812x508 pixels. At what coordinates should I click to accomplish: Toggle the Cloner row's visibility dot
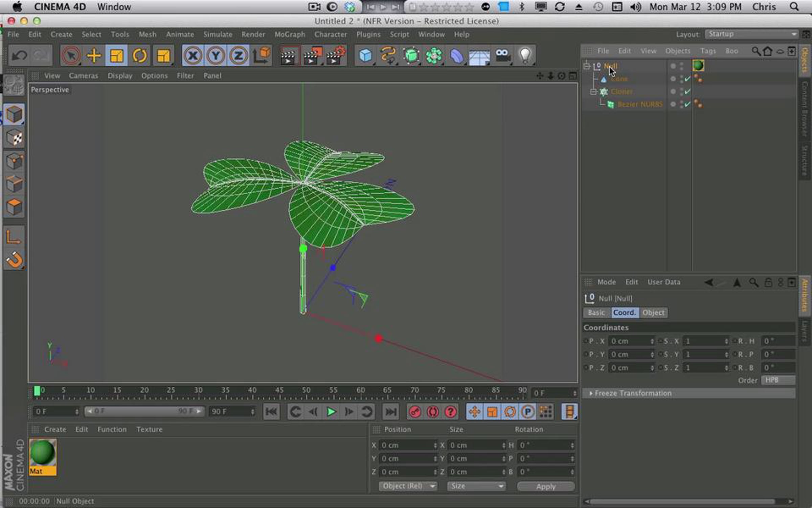click(x=673, y=91)
